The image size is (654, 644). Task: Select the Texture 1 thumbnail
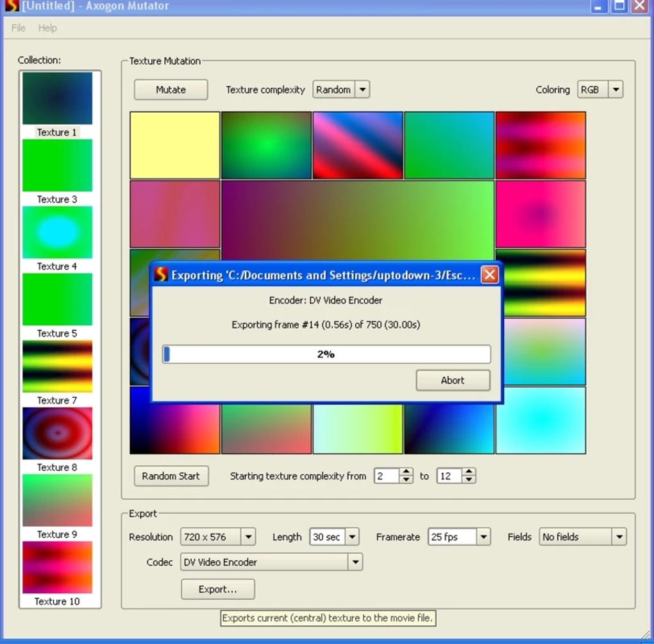57,97
